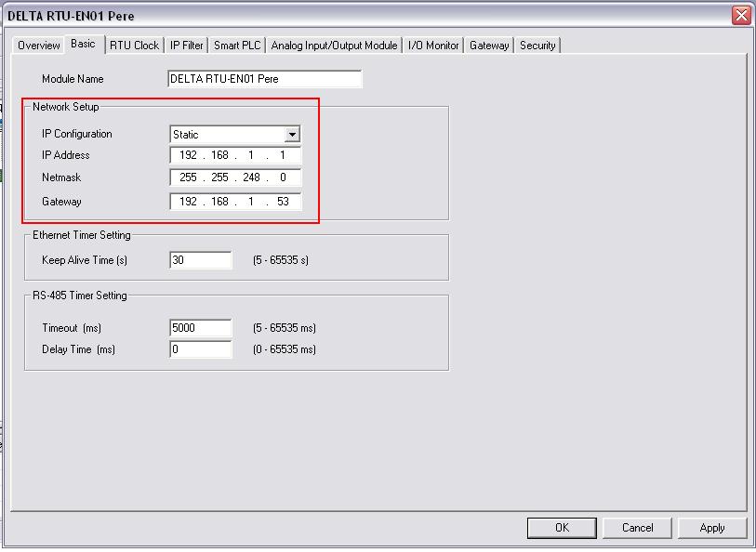Click the Delay Time input field
Viewport: 756px width, 552px height.
(x=200, y=349)
